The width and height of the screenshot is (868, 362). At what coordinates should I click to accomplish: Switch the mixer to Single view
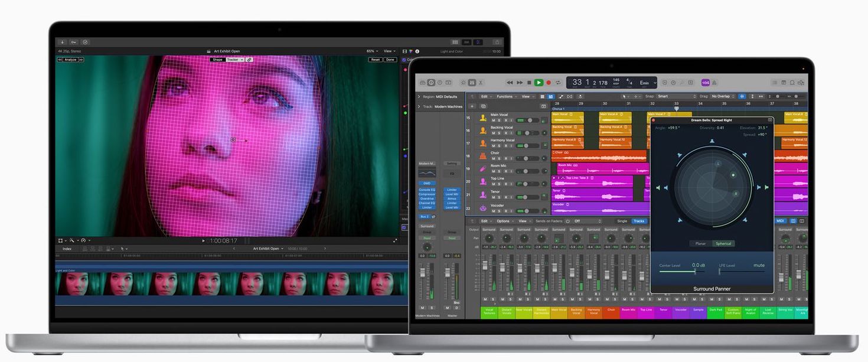click(622, 221)
